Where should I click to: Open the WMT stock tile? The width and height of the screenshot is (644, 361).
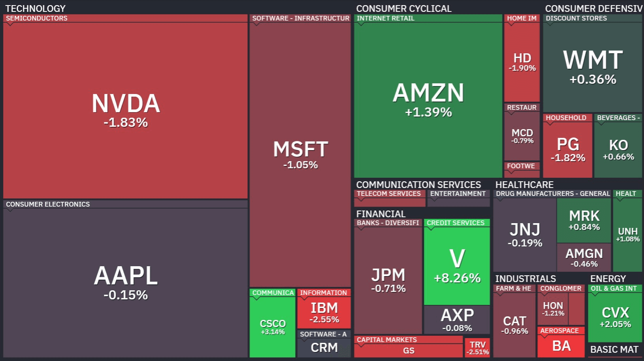pos(593,67)
